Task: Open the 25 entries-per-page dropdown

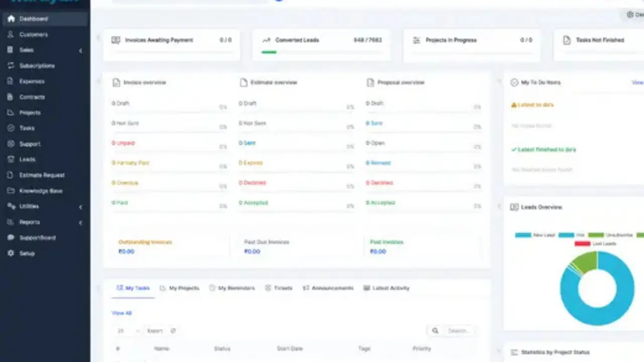Action: [128, 331]
